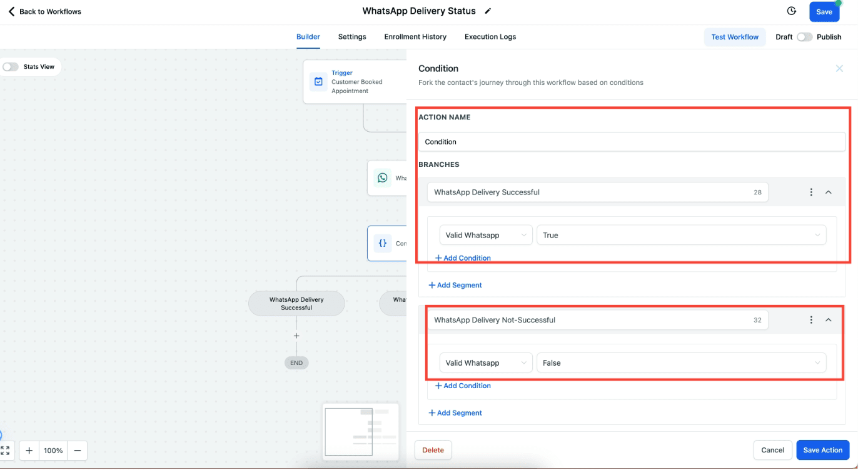The image size is (868, 475).
Task: Fit canvas to screen icon
Action: point(5,451)
